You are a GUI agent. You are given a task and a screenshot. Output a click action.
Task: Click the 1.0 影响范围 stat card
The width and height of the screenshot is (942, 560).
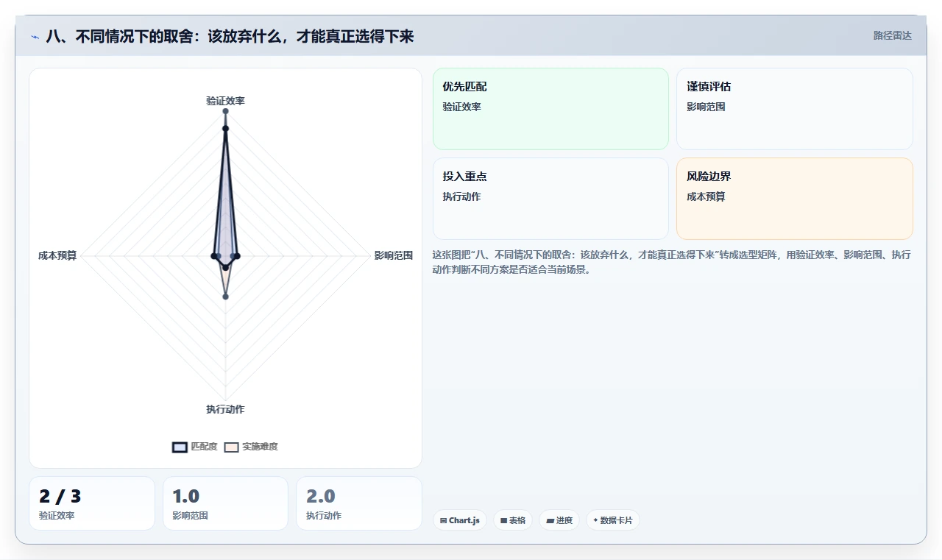(x=225, y=503)
